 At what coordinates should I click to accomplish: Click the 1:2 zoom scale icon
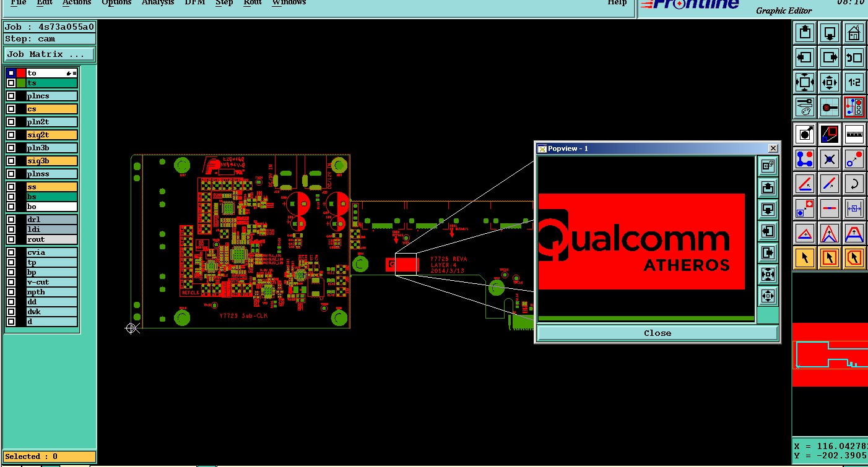click(854, 82)
